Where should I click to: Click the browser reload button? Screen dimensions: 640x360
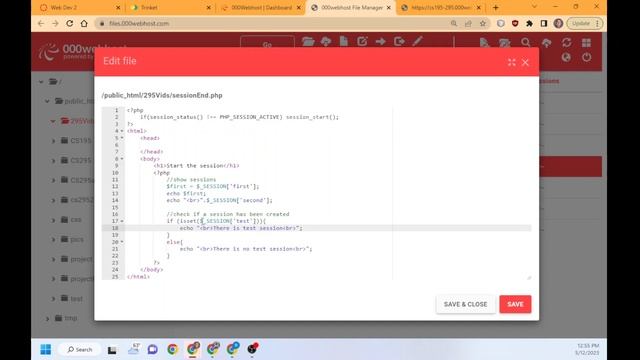click(x=69, y=23)
